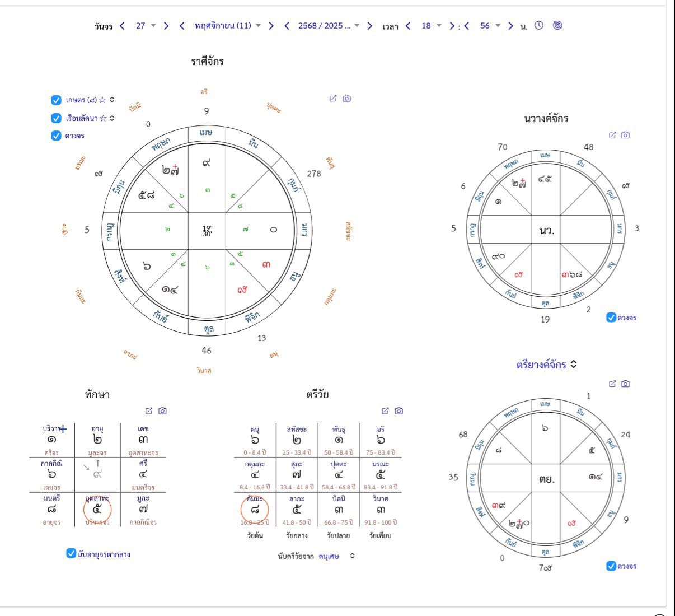This screenshot has width=675, height=616.
Task: Click camera icon for นวางค์จักร chart
Action: tap(626, 135)
